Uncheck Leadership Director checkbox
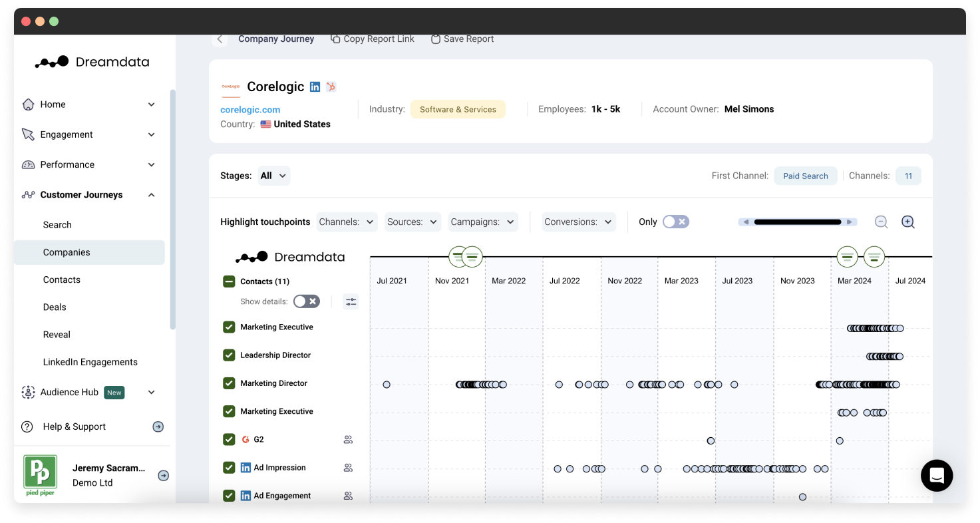This screenshot has height=523, width=980. pyautogui.click(x=229, y=355)
